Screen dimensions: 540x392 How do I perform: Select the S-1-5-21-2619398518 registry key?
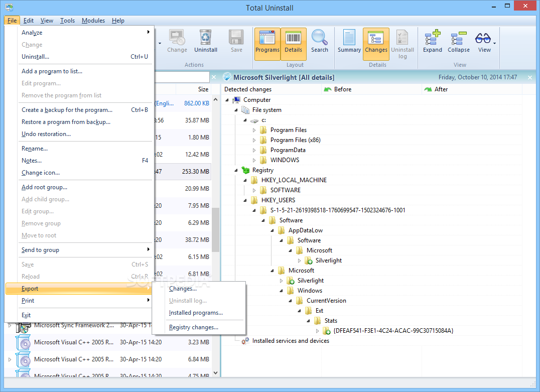click(x=337, y=210)
